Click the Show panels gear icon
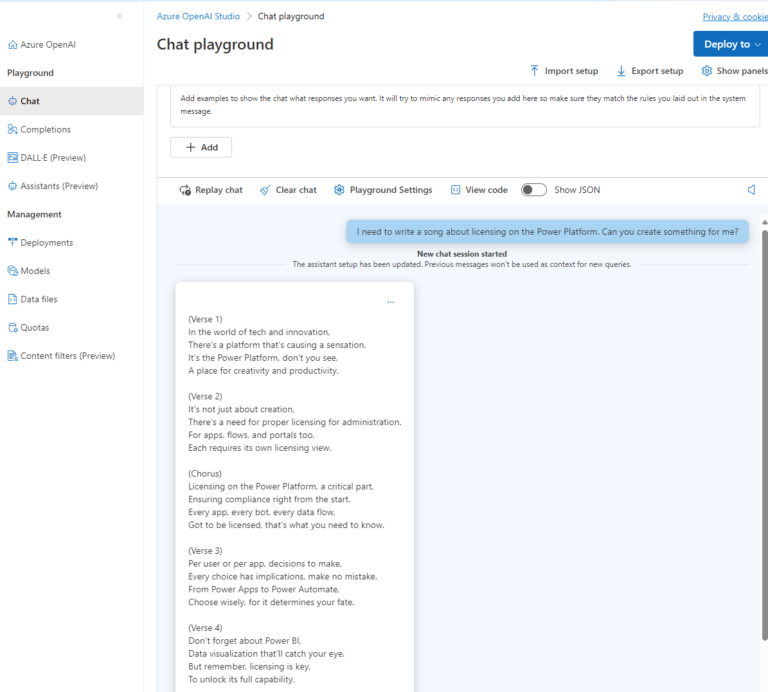The image size is (768, 692). coord(707,71)
